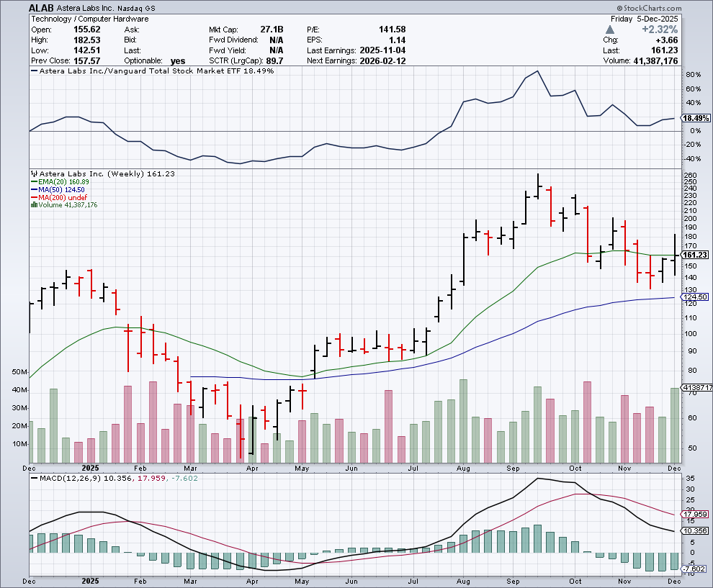Viewport: 713px width, 588px height.
Task: Click the 124.50 MA(50) value tag
Action: 695,297
